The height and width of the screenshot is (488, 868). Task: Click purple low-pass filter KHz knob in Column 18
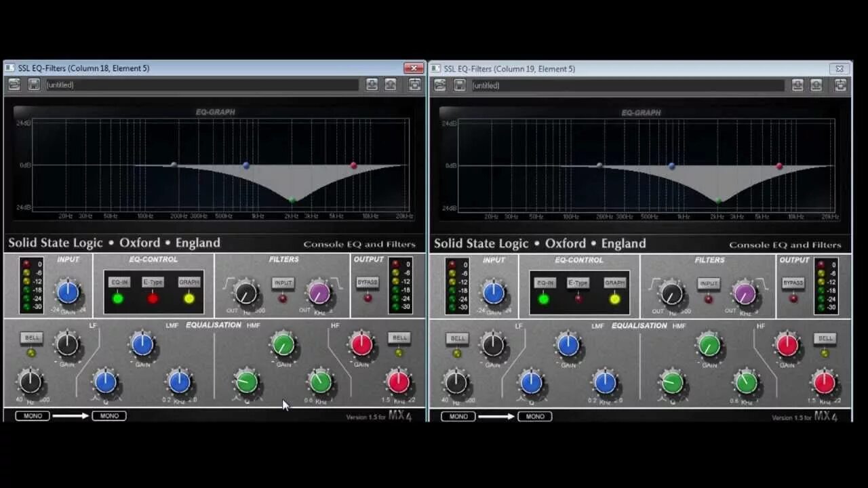click(x=319, y=293)
